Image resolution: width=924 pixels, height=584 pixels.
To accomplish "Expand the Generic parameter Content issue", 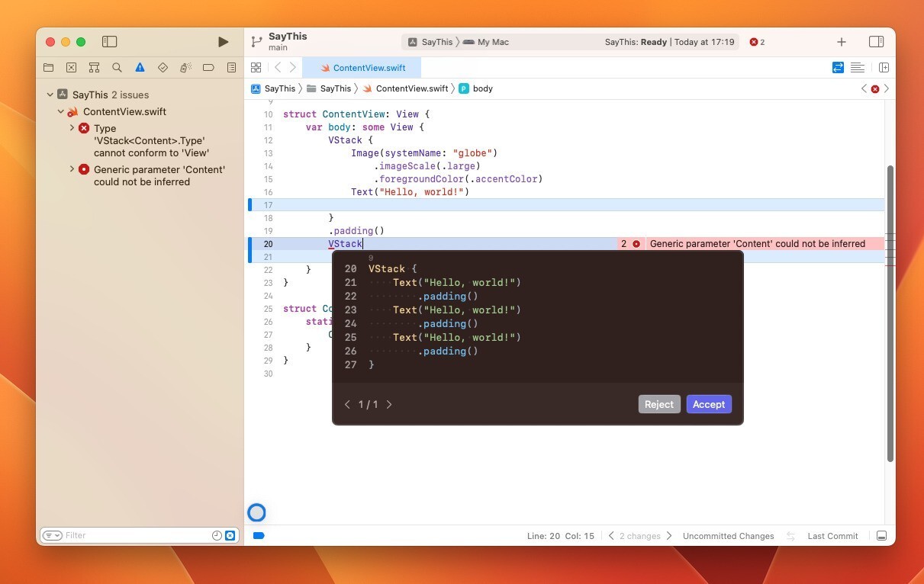I will [x=72, y=169].
